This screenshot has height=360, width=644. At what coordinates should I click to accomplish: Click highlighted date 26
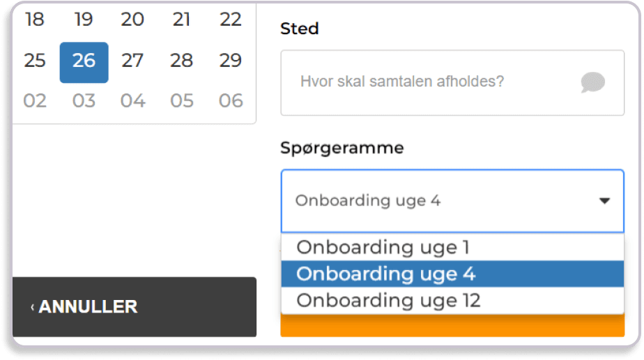click(84, 62)
